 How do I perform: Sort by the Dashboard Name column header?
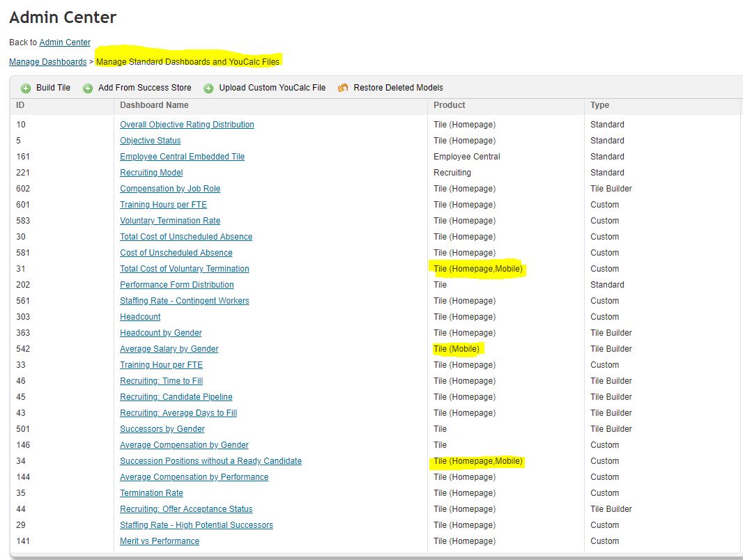[154, 105]
